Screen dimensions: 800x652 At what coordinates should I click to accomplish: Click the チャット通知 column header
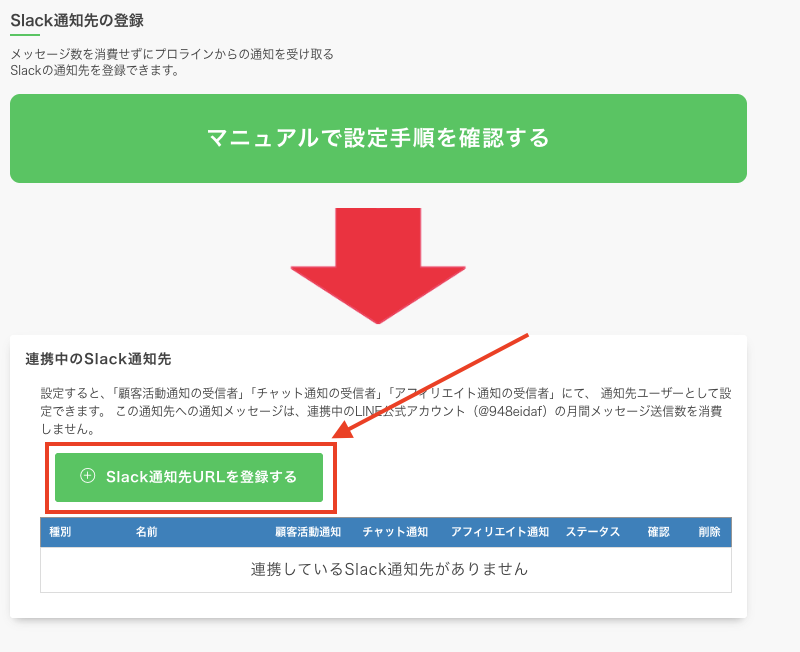tap(395, 532)
